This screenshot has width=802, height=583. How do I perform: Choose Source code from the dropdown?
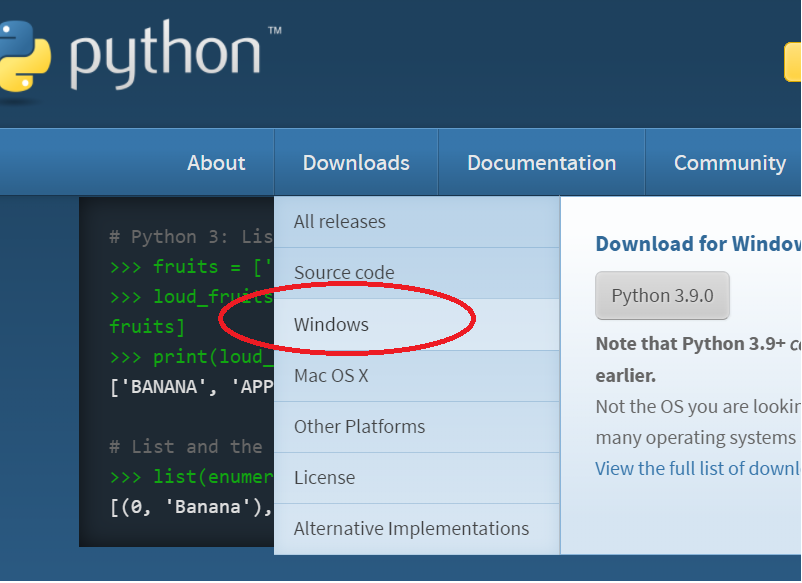tap(344, 273)
